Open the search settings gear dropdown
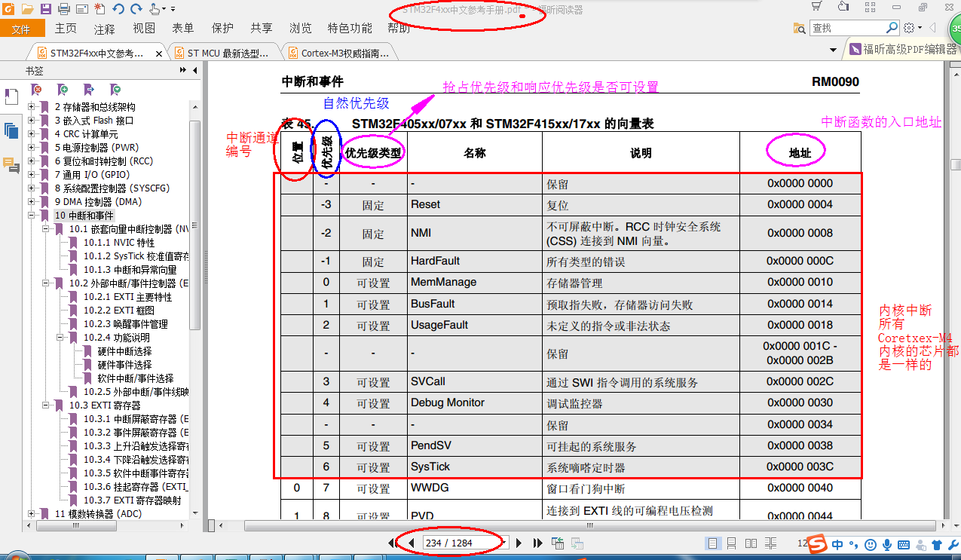961x560 pixels. click(x=911, y=28)
